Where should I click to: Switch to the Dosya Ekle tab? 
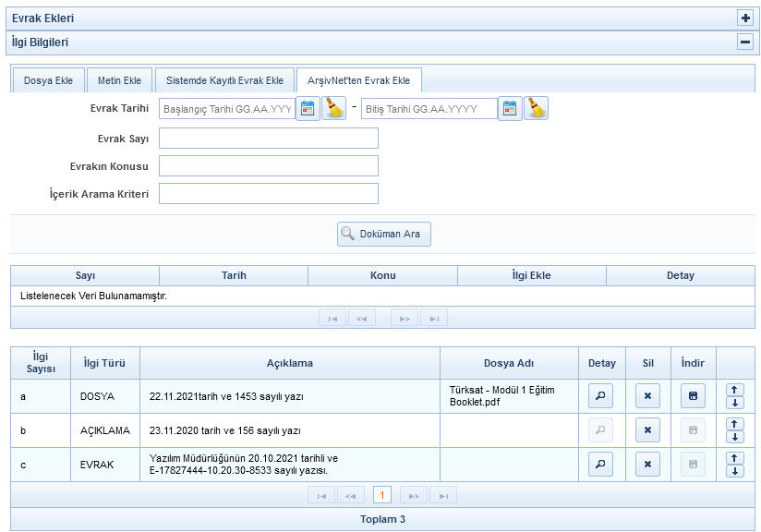48,81
